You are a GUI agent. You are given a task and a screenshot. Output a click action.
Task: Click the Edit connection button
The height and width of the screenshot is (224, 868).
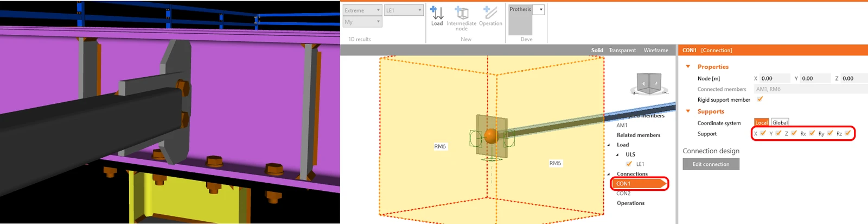coord(711,164)
